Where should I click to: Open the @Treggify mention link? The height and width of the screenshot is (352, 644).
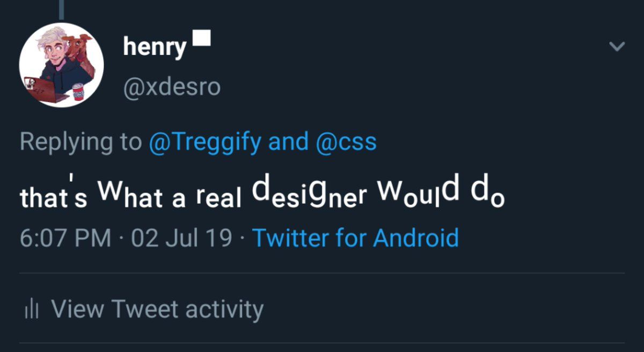(204, 142)
